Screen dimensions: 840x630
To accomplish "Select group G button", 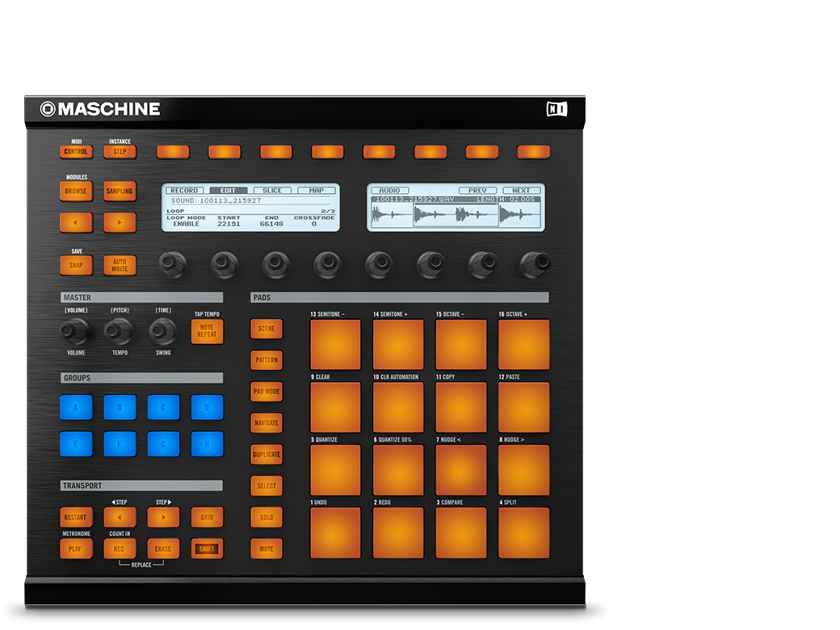I will click(x=163, y=444).
